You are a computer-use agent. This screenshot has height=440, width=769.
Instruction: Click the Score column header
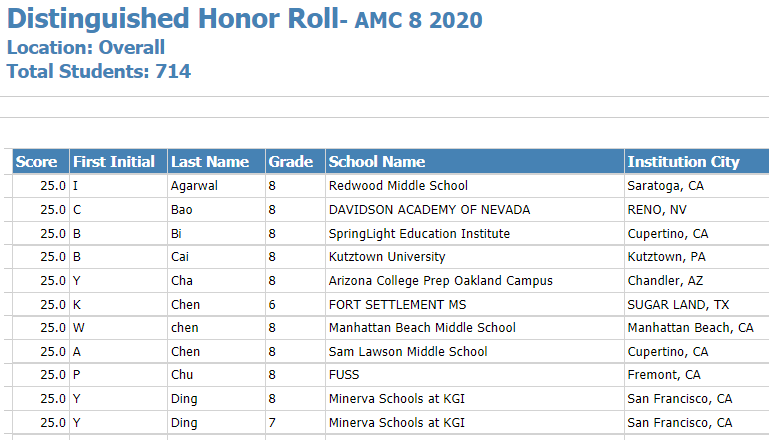[41, 161]
